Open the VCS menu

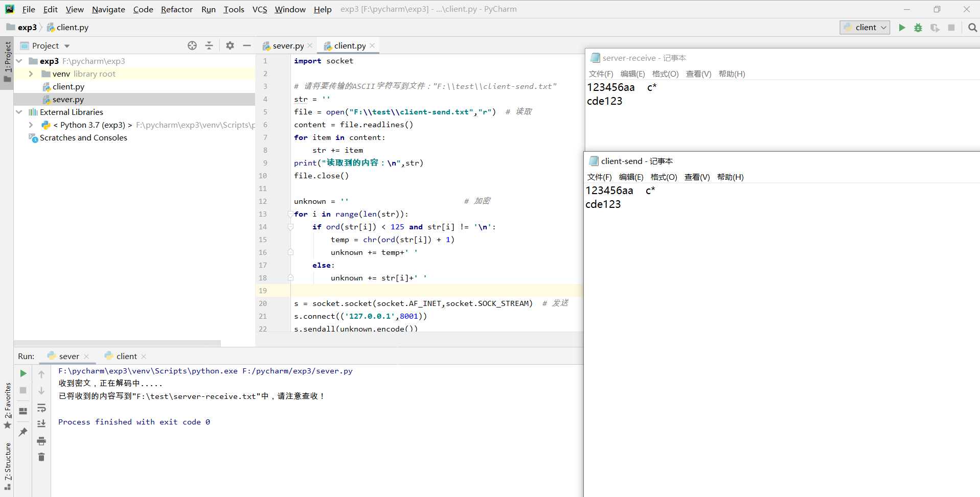tap(260, 9)
